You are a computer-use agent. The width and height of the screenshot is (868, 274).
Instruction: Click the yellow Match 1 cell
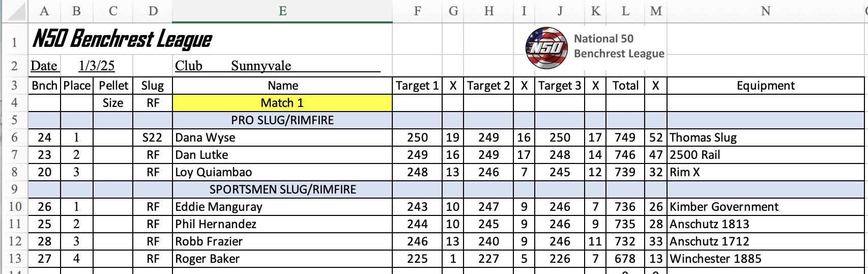(x=282, y=103)
